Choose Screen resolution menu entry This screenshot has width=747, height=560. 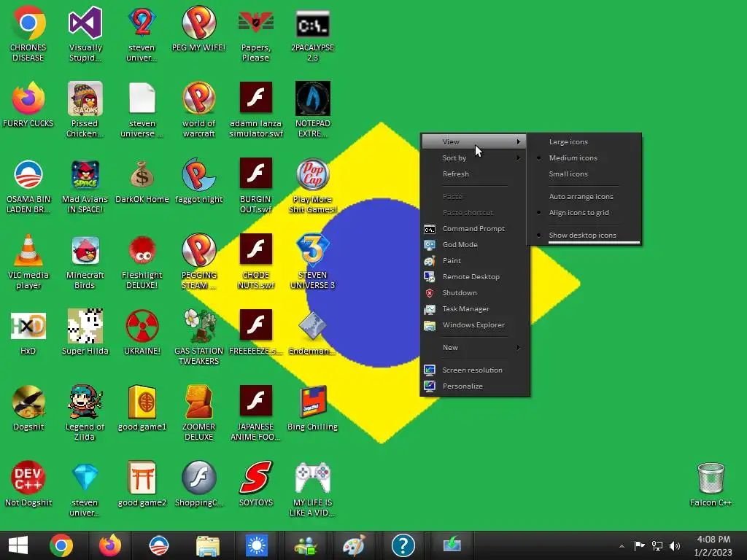pyautogui.click(x=474, y=370)
